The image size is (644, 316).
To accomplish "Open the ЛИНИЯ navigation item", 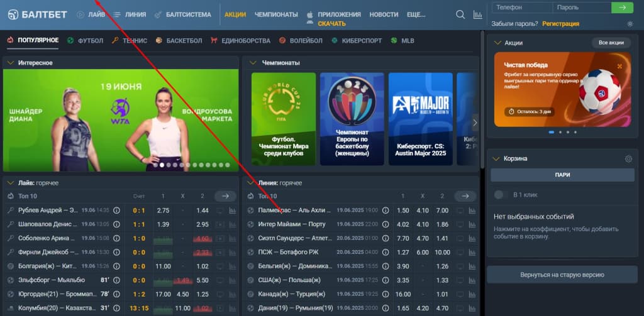I will [x=130, y=14].
